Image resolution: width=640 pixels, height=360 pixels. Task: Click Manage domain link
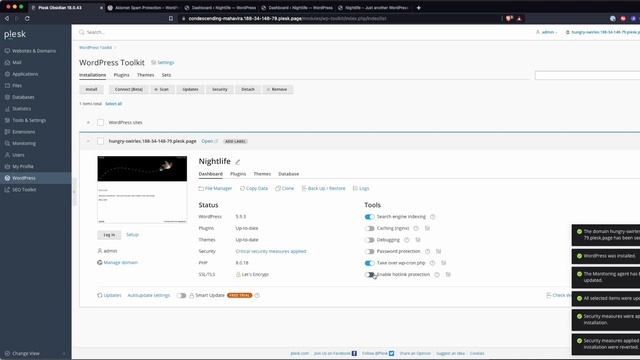120,262
